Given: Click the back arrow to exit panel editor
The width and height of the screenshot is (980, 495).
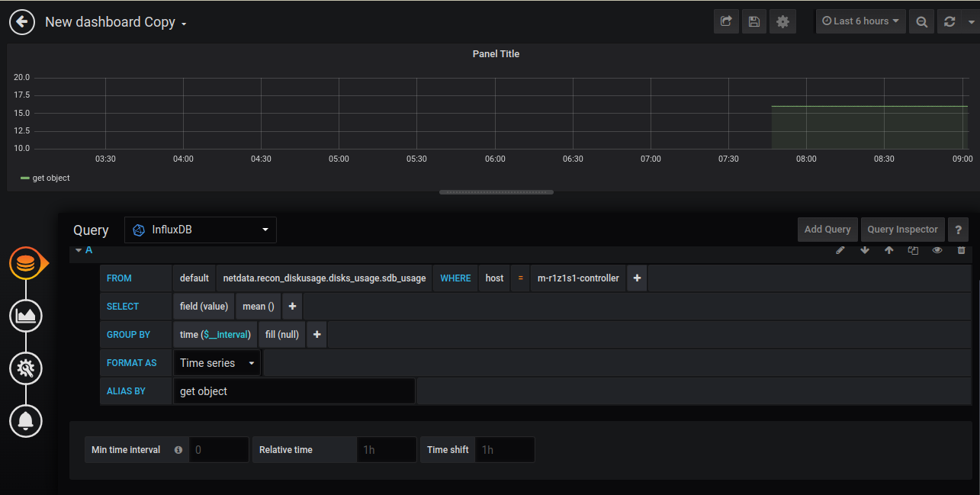Looking at the screenshot, I should tap(22, 22).
